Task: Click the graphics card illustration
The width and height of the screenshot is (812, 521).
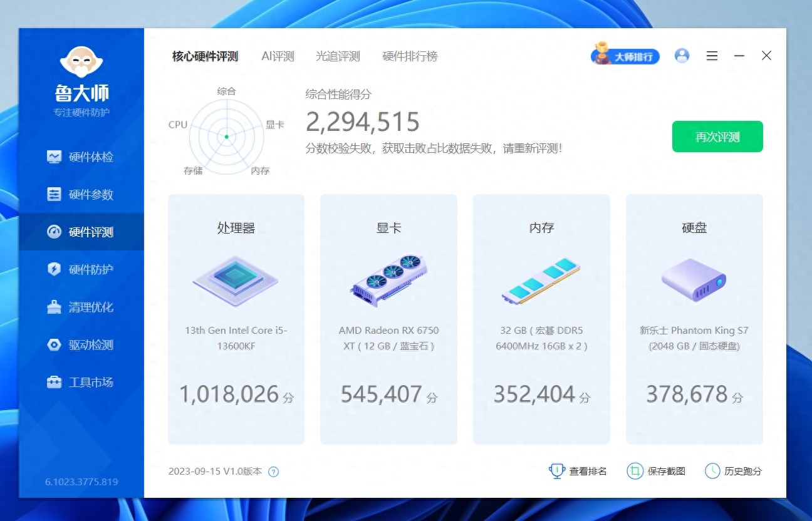Action: pos(388,280)
